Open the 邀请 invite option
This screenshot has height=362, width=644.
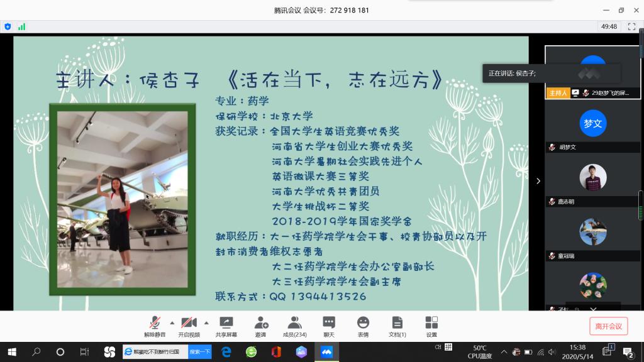(261, 326)
